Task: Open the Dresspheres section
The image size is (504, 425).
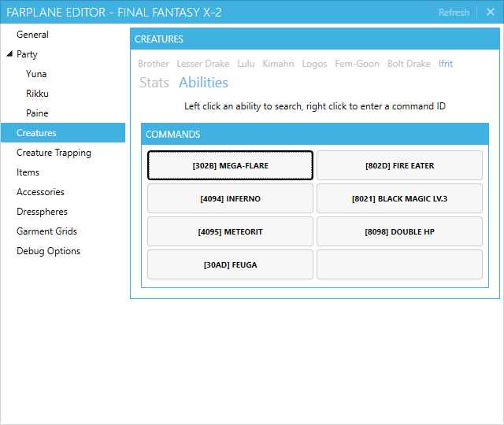Action: click(x=42, y=212)
